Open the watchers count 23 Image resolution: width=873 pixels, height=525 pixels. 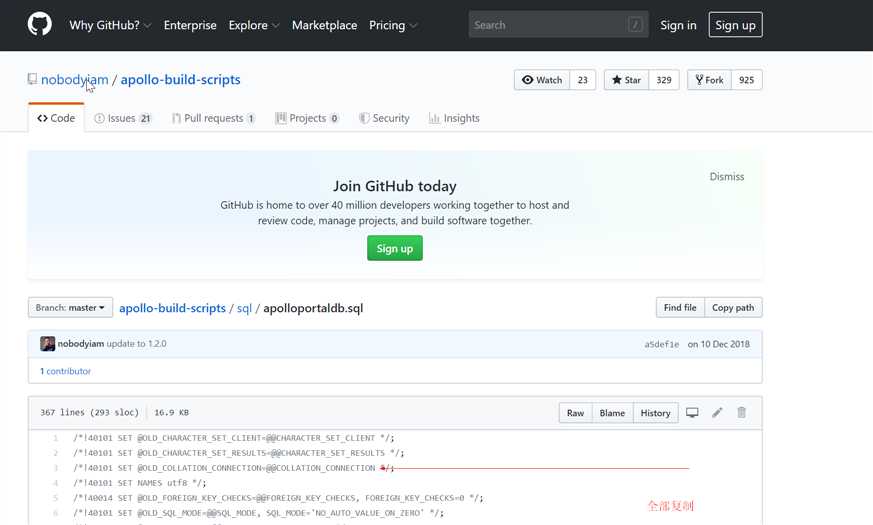point(582,80)
